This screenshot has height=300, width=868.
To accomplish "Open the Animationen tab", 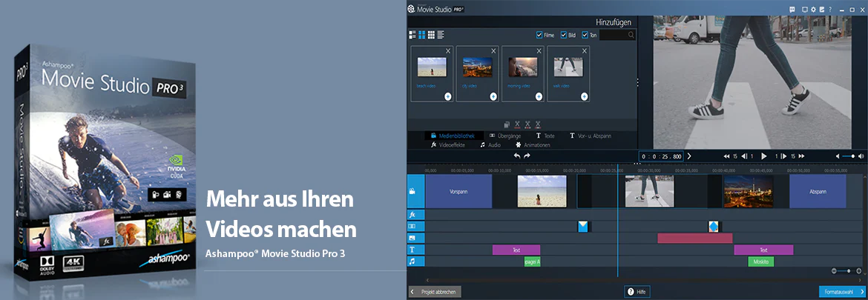I will tap(533, 144).
